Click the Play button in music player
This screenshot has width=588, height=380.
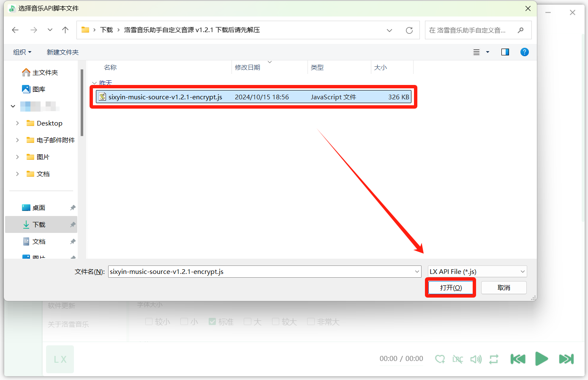pyautogui.click(x=541, y=359)
